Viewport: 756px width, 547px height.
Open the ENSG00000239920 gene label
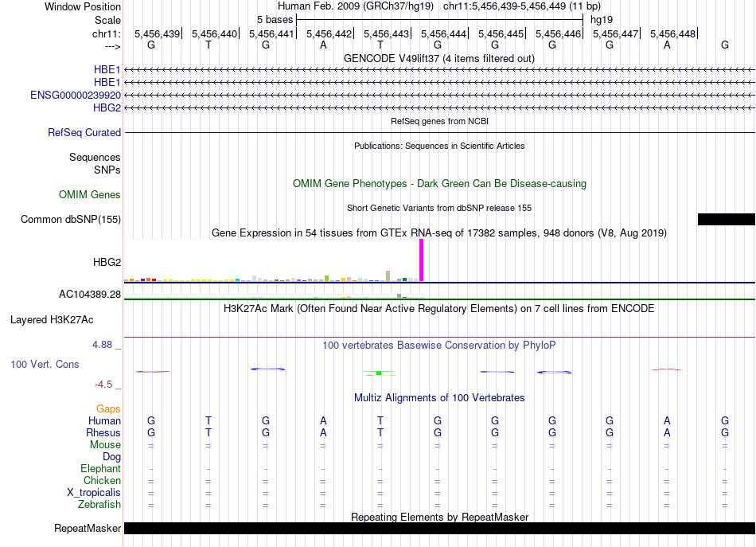[76, 95]
